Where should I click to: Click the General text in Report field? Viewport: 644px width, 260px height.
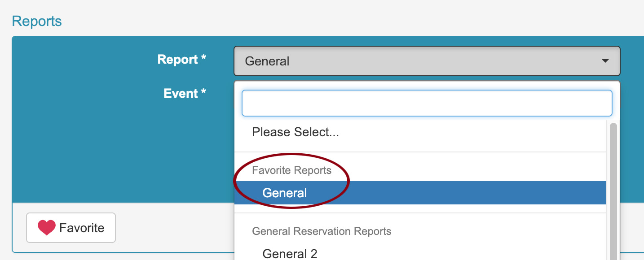(x=267, y=61)
